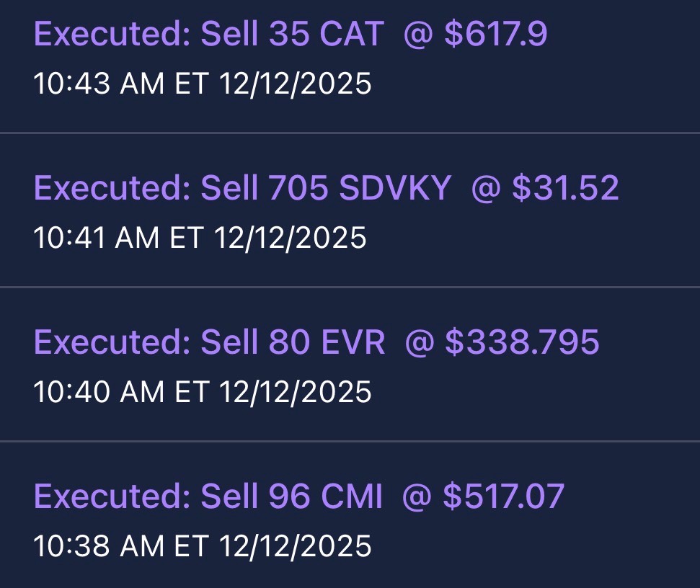The height and width of the screenshot is (588, 700).
Task: Click the word Executed in the CAT notification
Action: tap(112, 35)
